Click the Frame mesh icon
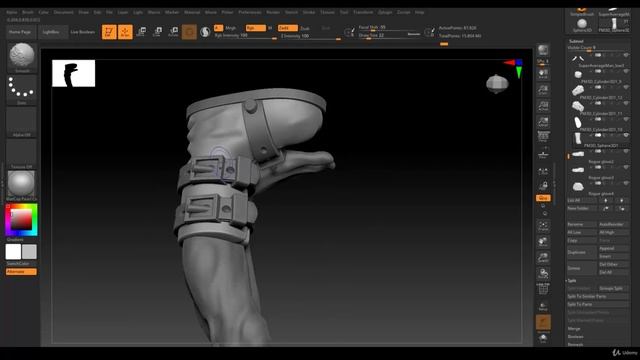The width and height of the screenshot is (640, 360). point(543,226)
